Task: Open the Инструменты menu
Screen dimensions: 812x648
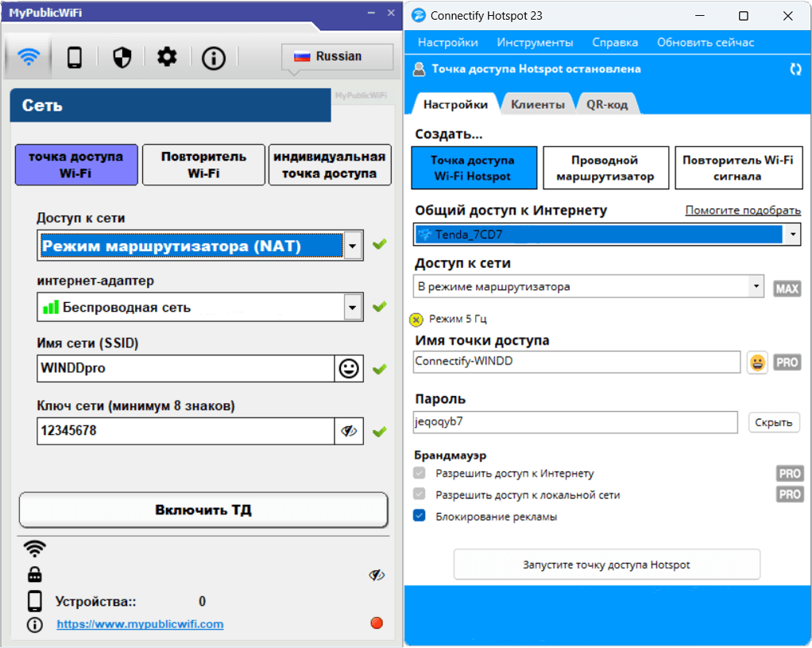Action: click(535, 42)
